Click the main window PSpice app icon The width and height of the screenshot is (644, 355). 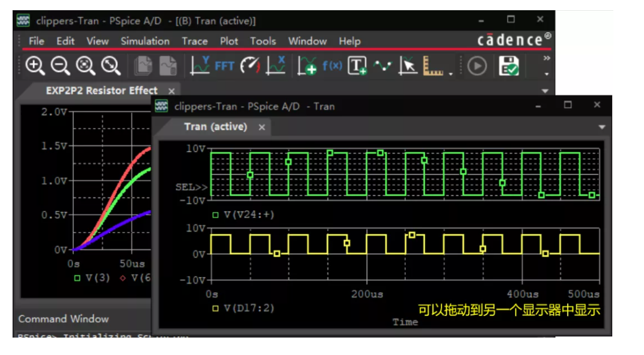click(x=23, y=20)
